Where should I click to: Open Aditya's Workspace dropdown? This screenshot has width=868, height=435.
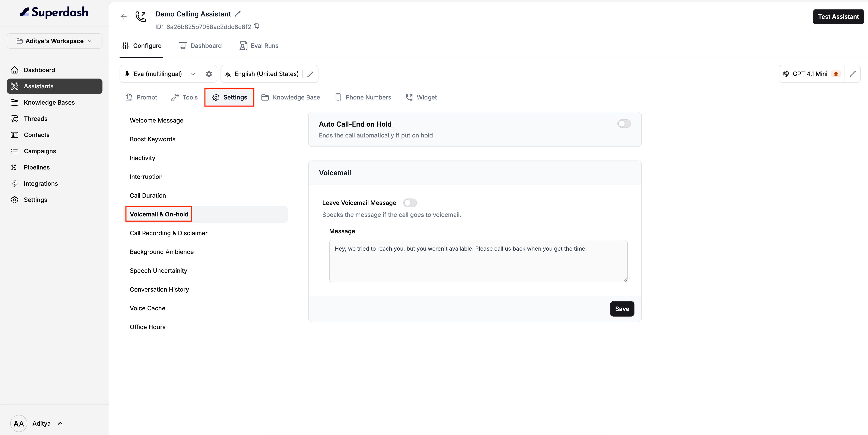(55, 41)
